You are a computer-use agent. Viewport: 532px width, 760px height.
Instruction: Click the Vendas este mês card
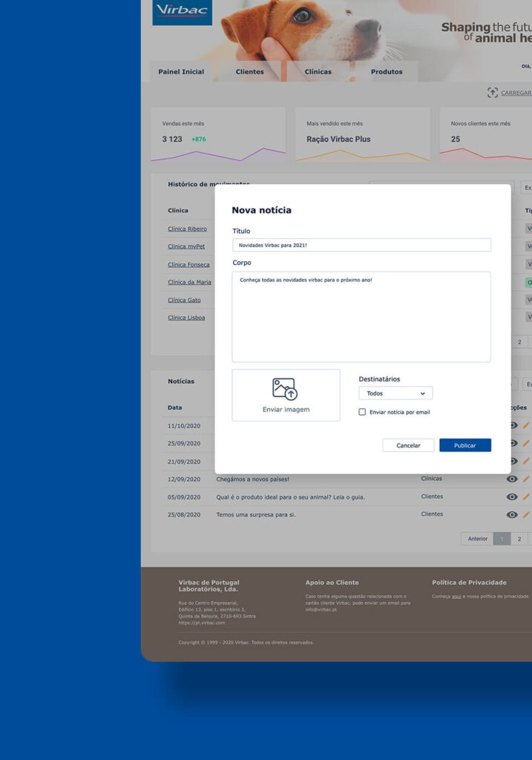coord(218,135)
